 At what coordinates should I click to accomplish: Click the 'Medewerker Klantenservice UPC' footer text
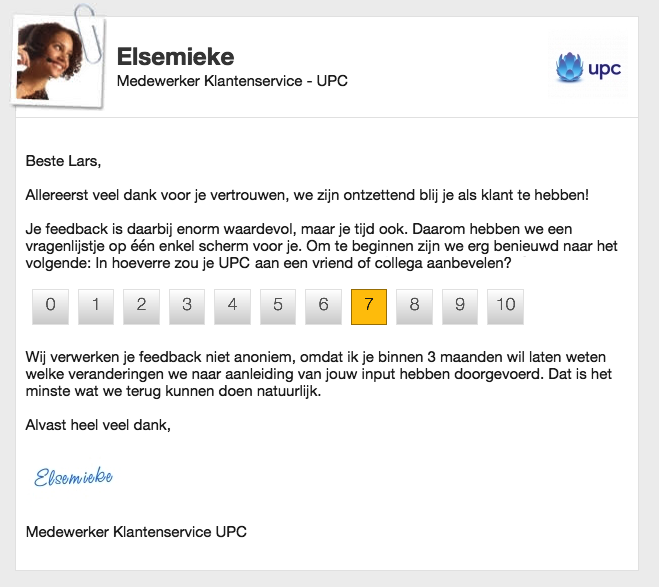point(136,531)
